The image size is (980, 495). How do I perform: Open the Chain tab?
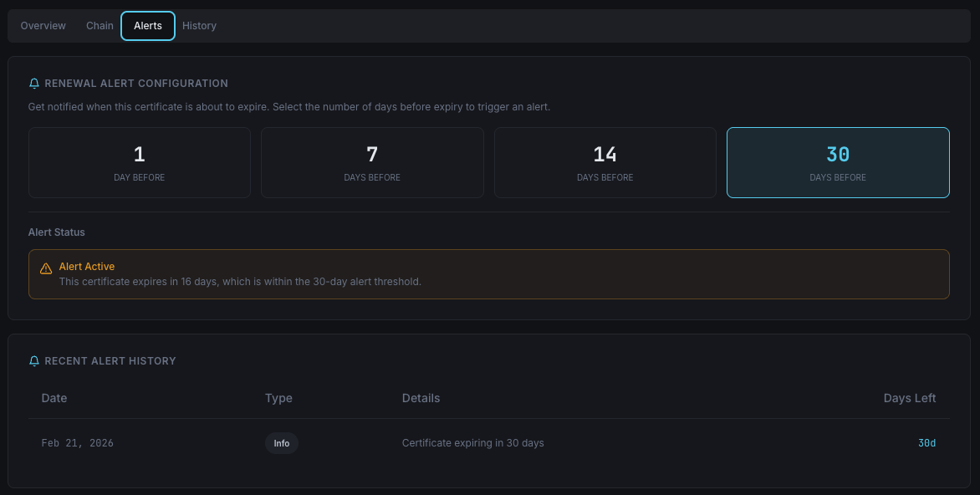100,25
